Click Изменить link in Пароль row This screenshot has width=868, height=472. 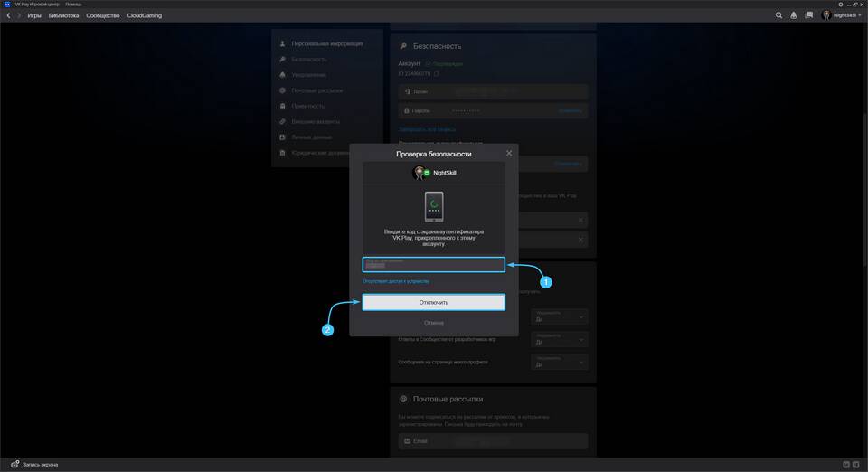coord(571,110)
